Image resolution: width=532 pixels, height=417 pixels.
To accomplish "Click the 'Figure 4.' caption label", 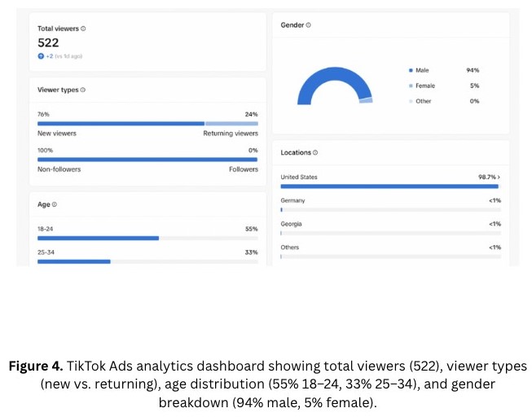I will point(36,367).
